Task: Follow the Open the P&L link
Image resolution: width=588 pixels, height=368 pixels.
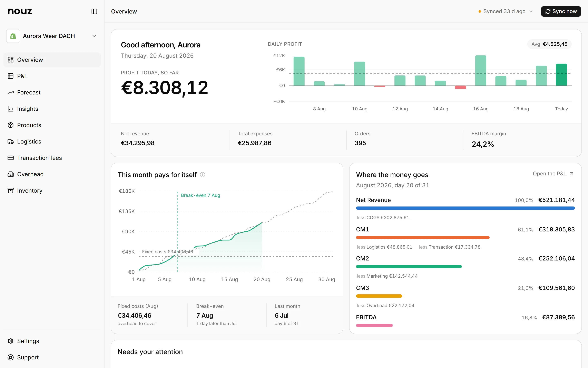Action: tap(553, 174)
